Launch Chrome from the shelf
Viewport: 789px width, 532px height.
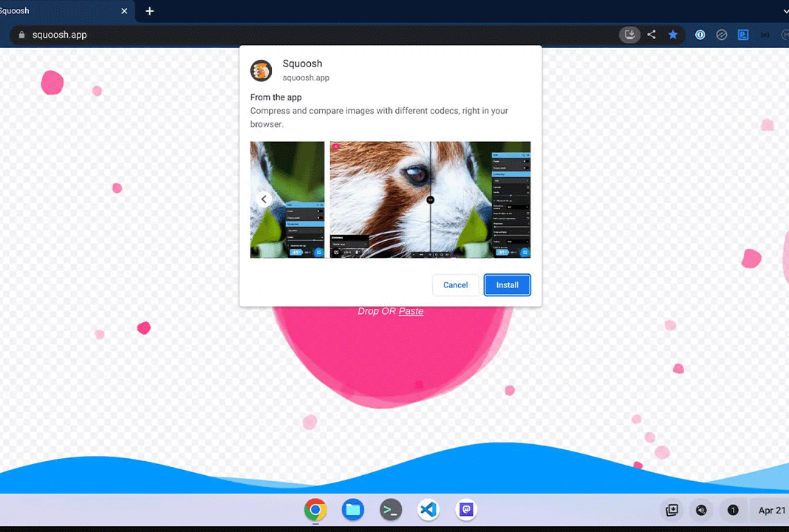point(315,510)
